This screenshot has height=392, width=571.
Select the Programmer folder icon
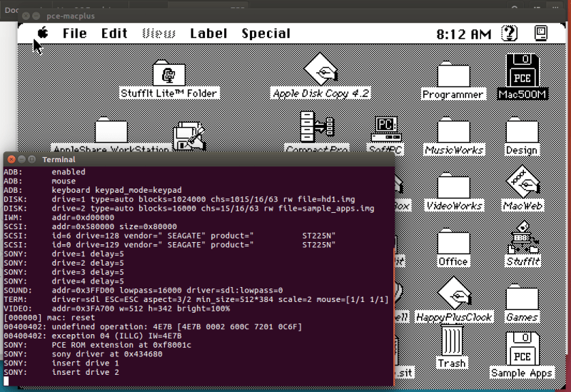click(453, 74)
